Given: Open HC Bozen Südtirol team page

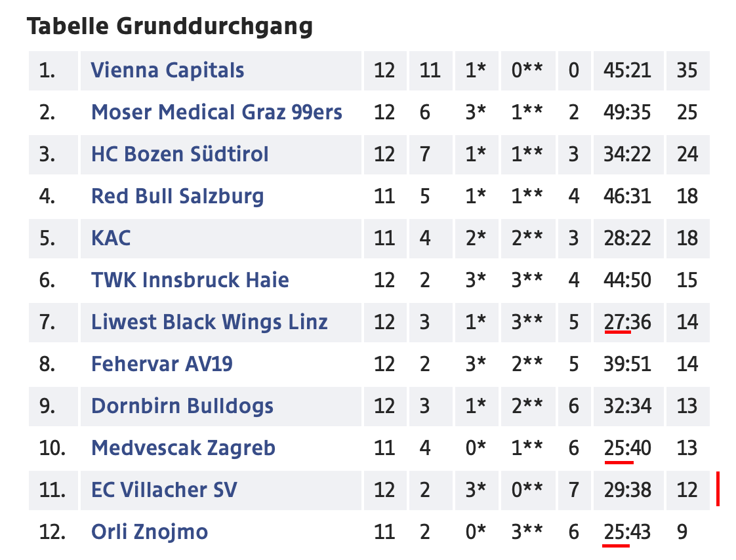Looking at the screenshot, I should click(180, 154).
